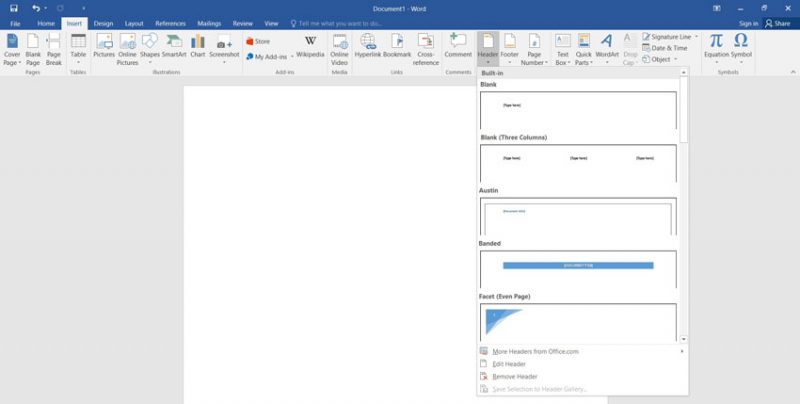
Task: Insert a Cover Page
Action: point(12,49)
